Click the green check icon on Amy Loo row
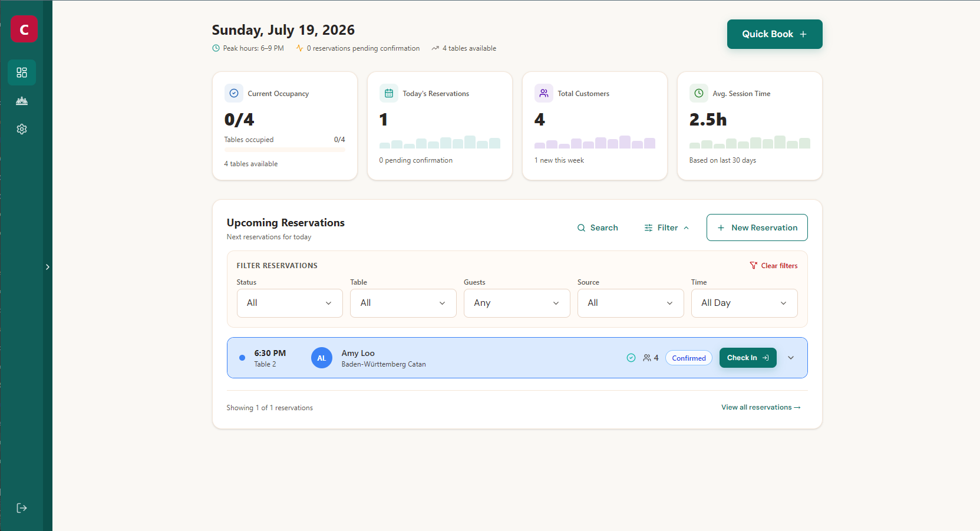Viewport: 980px width, 531px height. (x=631, y=358)
